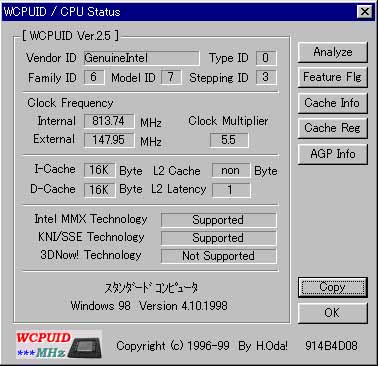The width and height of the screenshot is (378, 366).
Task: Select the External clock value 147.95
Action: [109, 140]
